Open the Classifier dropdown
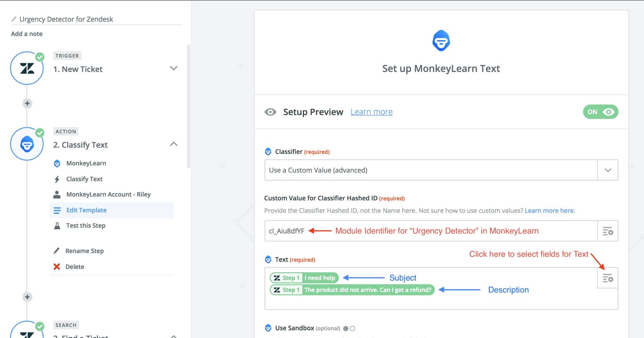The image size is (644, 338). pos(608,170)
